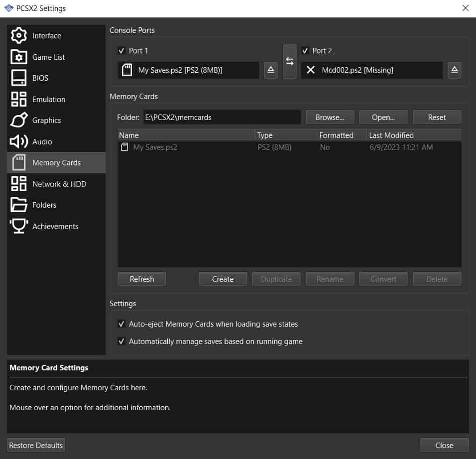Click the Delete button
Image resolution: width=476 pixels, height=459 pixels.
[x=437, y=279]
